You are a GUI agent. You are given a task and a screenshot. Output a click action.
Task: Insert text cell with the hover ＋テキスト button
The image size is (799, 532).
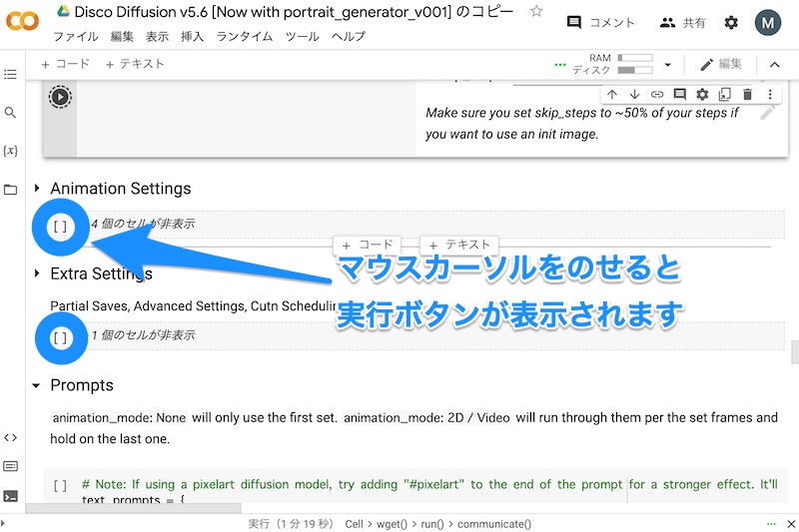[458, 245]
